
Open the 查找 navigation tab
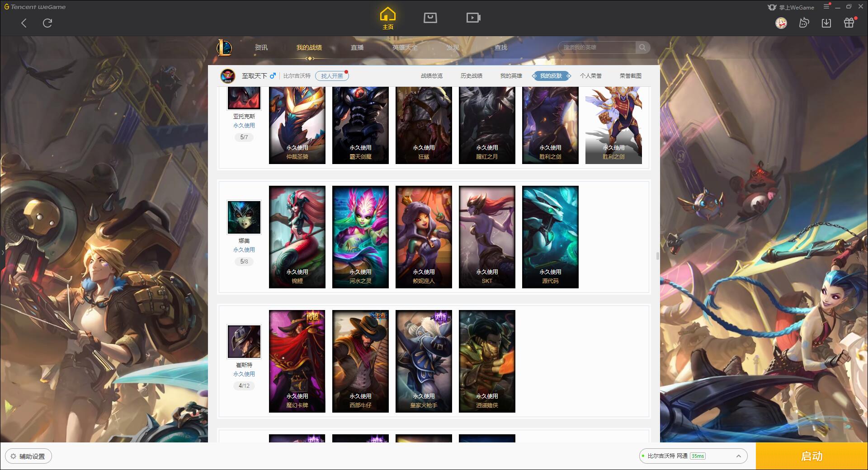[501, 47]
